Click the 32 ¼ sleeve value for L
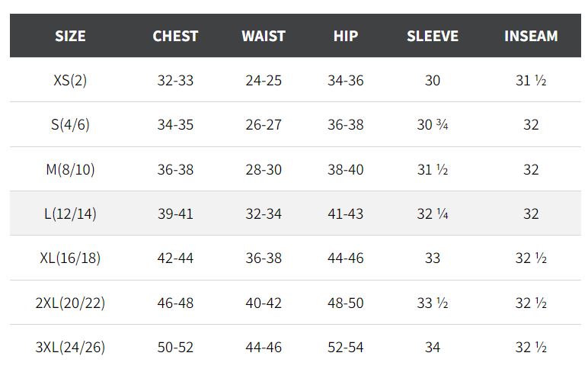 tap(433, 214)
